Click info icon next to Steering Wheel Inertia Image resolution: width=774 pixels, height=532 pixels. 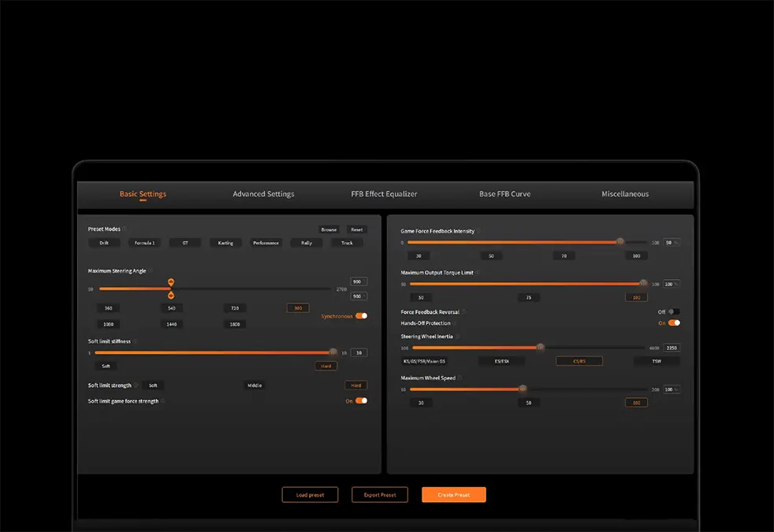(457, 337)
